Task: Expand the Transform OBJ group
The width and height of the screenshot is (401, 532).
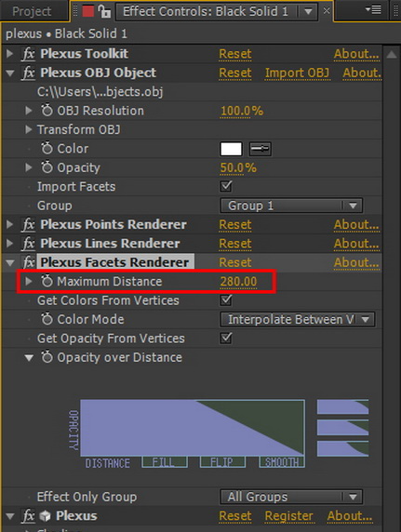Action: click(29, 129)
